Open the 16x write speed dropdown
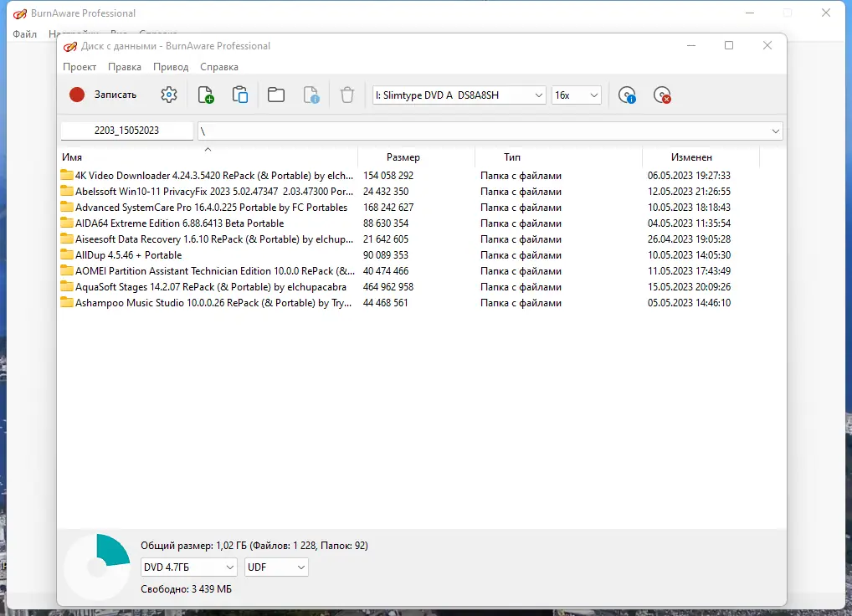Viewport: 852px width, 616px height. click(577, 95)
